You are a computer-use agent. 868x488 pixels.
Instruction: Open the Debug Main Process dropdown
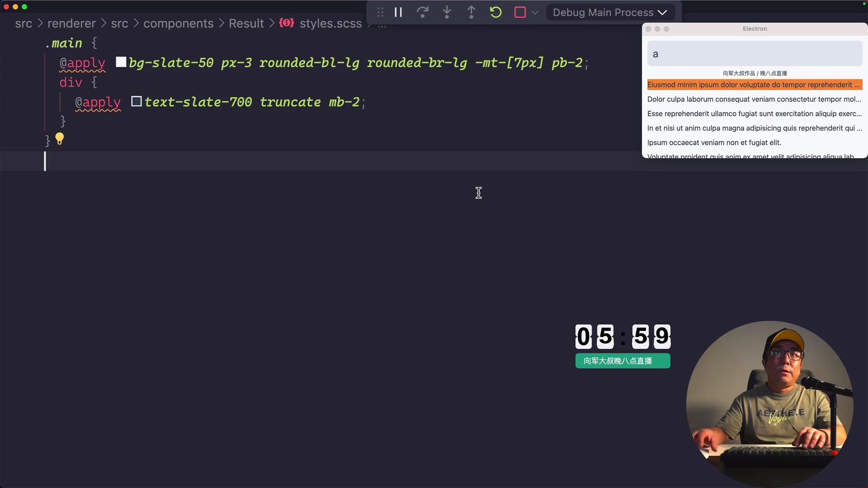point(610,12)
